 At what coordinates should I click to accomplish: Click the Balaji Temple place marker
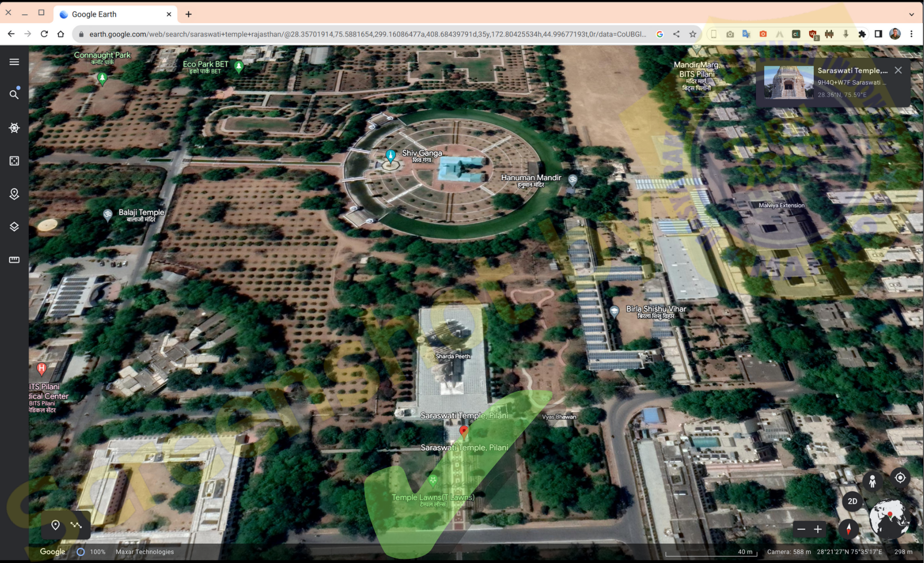click(107, 215)
